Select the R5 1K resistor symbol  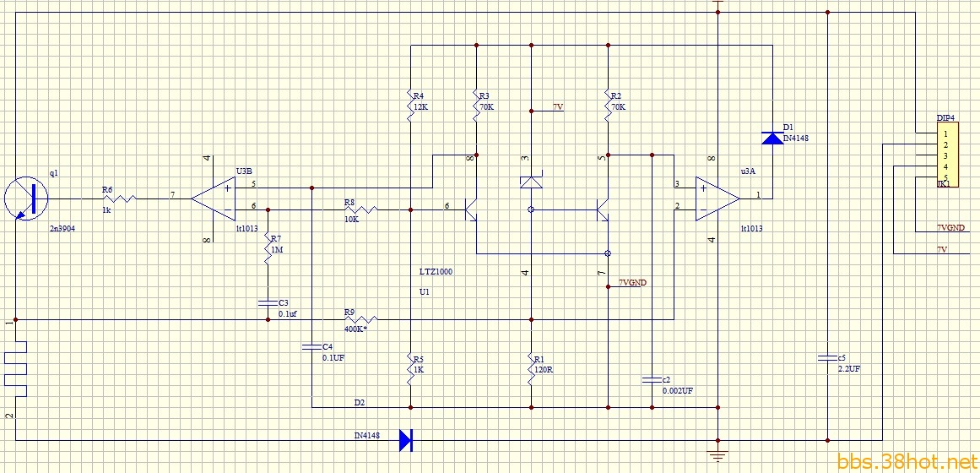coord(410,368)
